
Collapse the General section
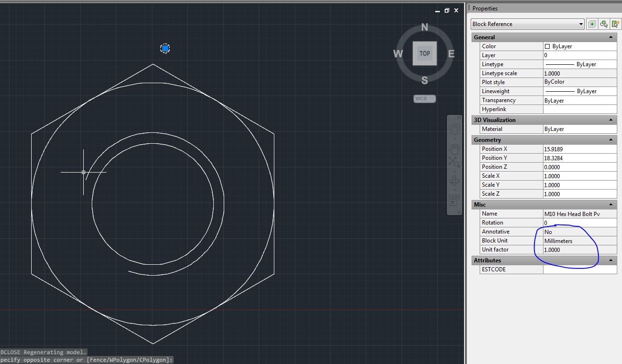tap(611, 37)
